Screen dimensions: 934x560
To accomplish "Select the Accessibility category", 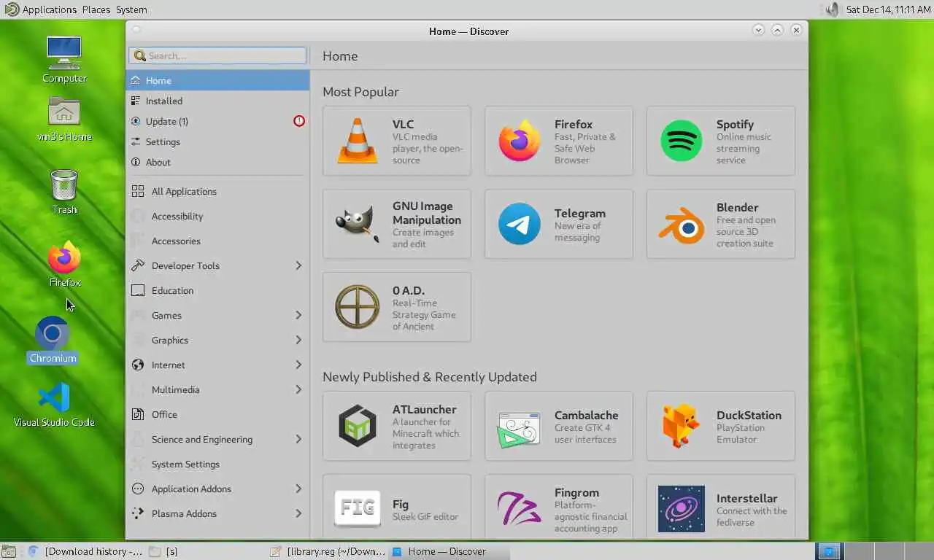I will (x=217, y=216).
